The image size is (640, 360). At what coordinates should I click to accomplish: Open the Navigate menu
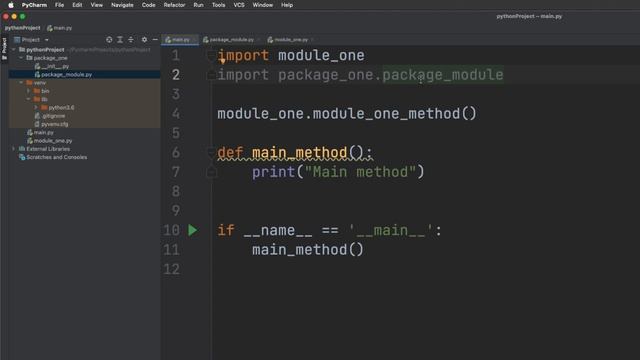point(122,5)
